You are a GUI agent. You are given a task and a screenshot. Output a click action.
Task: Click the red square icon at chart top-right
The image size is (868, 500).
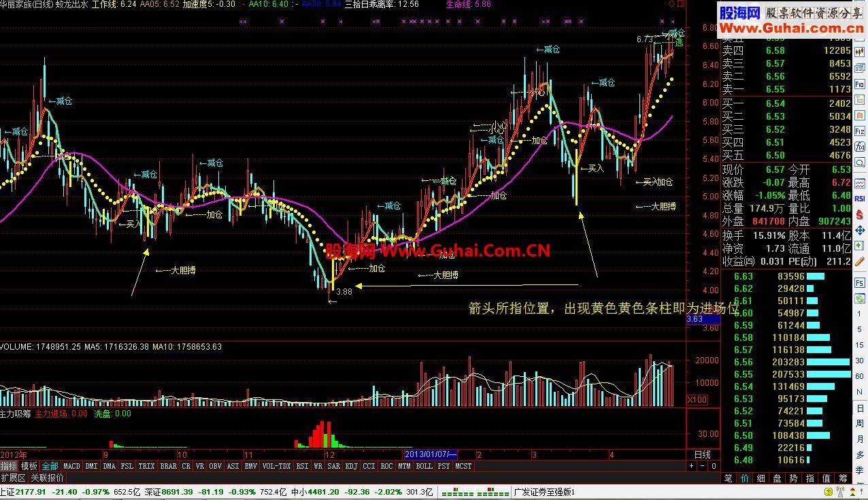coord(681,3)
